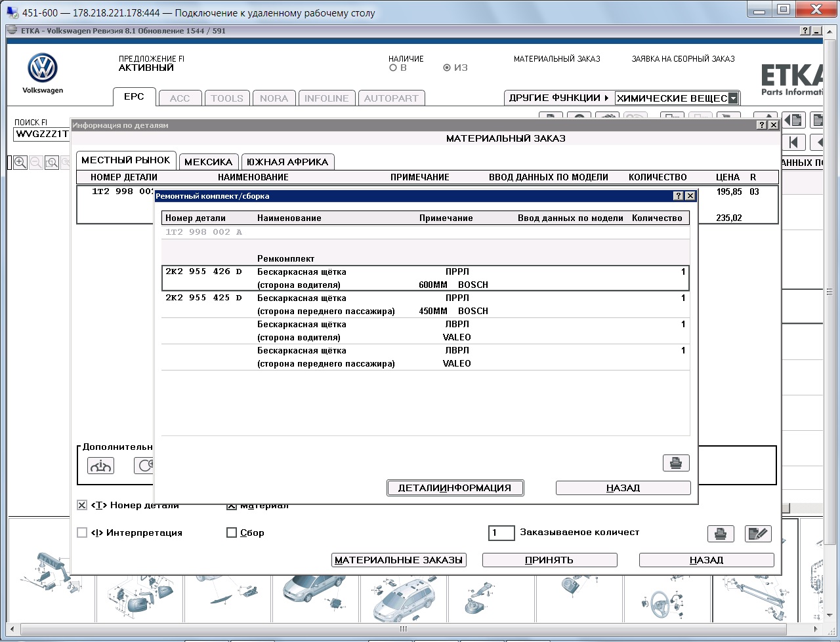Click the price 195,85

coord(729,192)
